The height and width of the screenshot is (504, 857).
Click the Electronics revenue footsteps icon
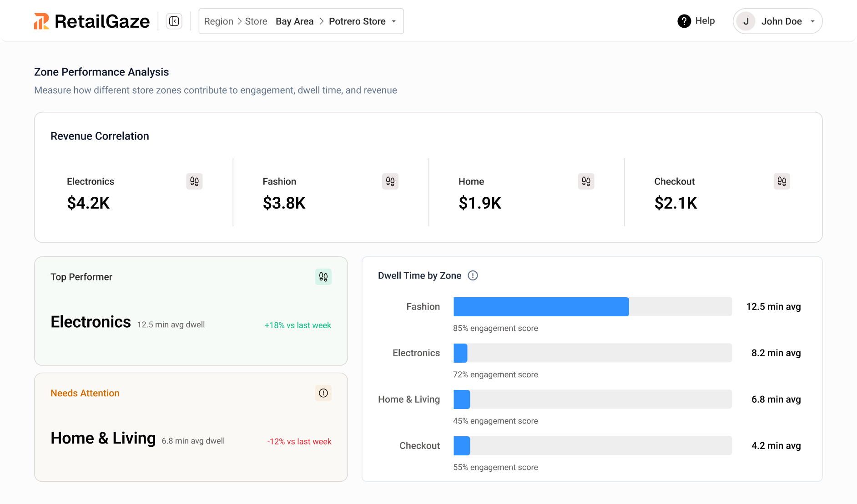coord(194,181)
